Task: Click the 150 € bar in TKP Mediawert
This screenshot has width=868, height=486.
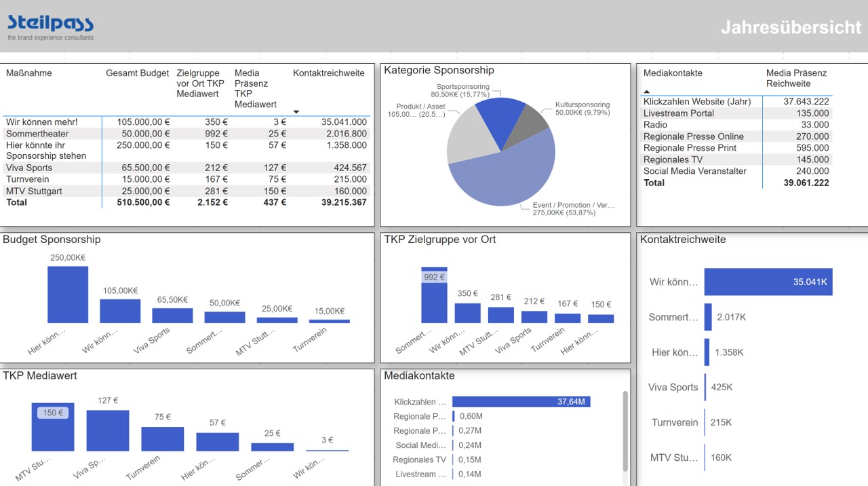Action: click(53, 428)
